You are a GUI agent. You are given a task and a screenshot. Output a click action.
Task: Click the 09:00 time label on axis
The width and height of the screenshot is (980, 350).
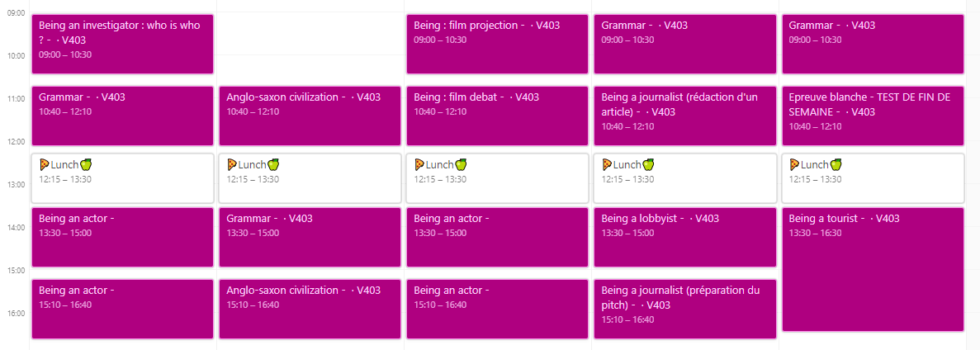16,13
